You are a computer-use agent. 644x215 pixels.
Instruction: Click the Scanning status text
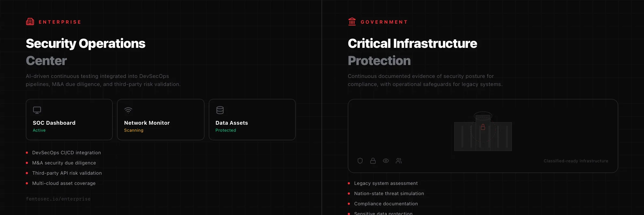(134, 130)
